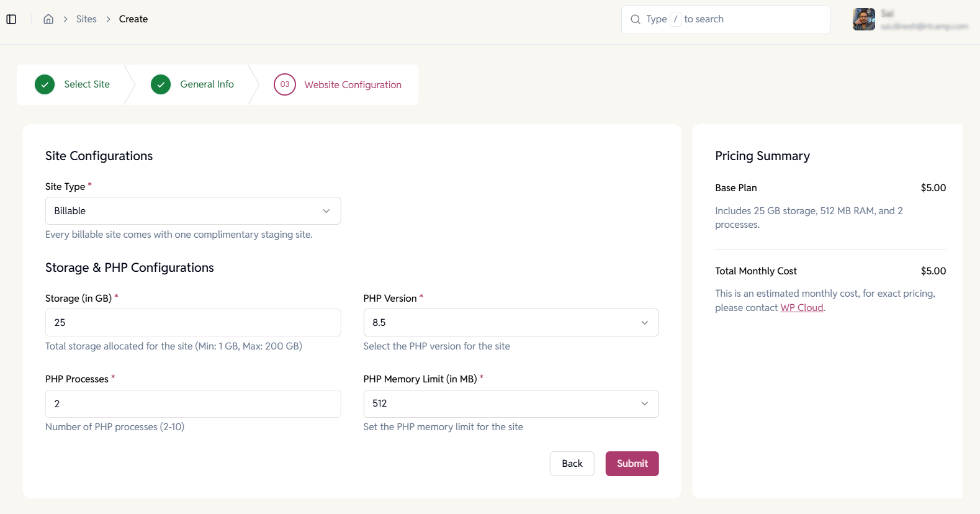
Task: Focus the Storage in GB field
Action: (x=193, y=323)
